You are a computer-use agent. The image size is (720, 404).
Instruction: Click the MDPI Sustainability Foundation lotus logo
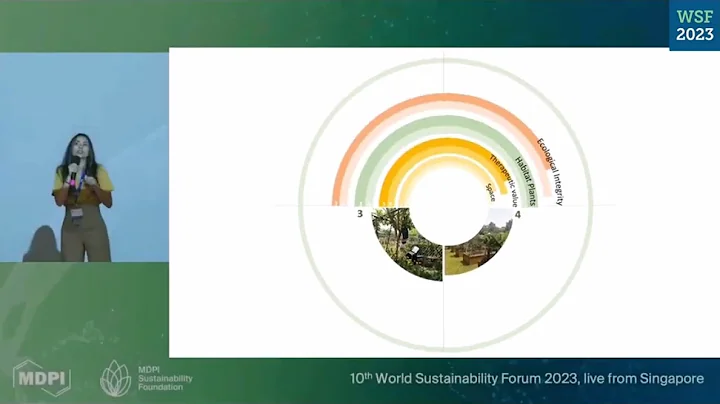115,378
